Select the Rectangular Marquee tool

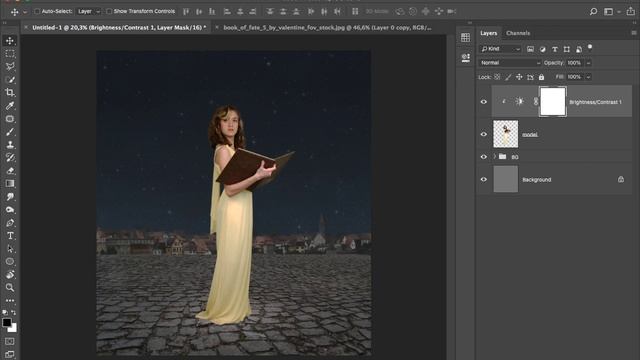(x=10, y=53)
